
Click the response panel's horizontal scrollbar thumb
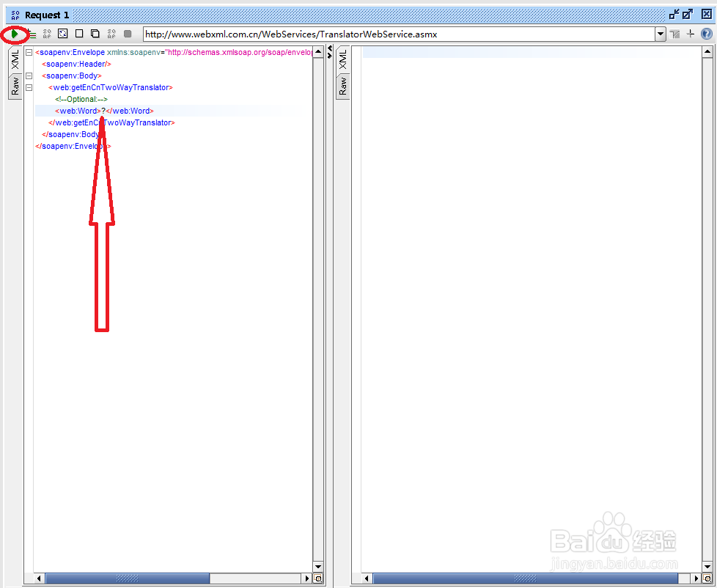click(526, 578)
